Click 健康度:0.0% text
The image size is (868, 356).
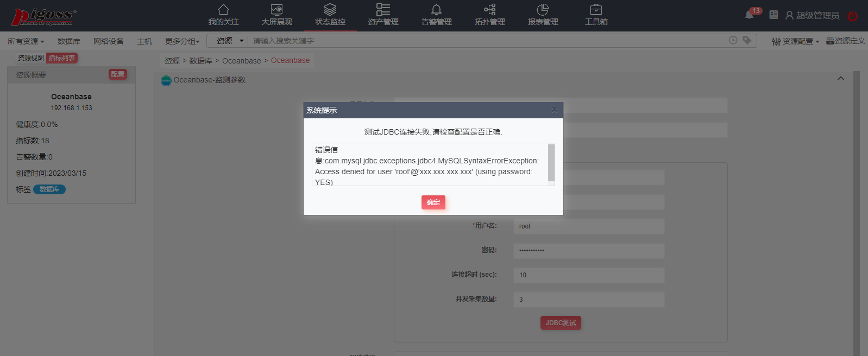click(37, 124)
